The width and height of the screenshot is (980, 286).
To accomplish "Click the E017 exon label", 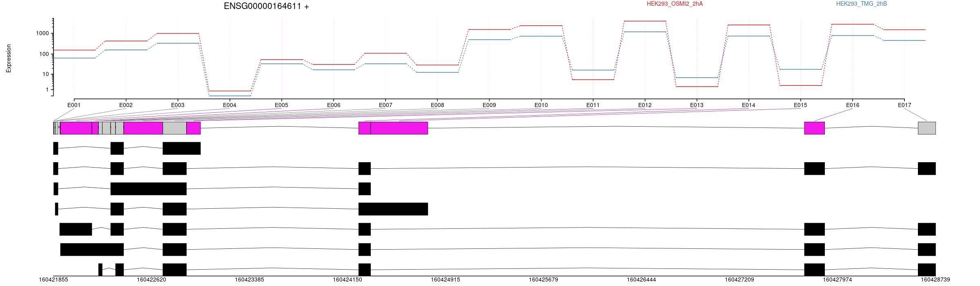I will coord(904,105).
